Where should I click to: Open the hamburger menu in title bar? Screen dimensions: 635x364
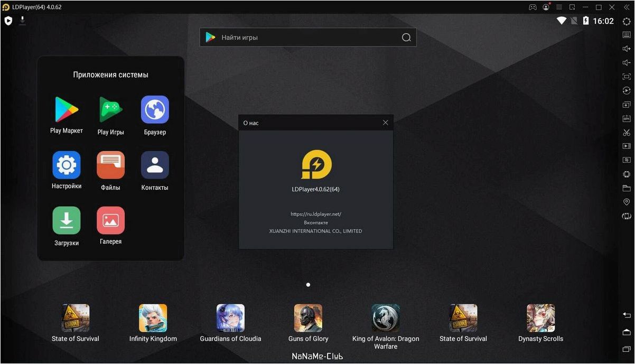(559, 7)
